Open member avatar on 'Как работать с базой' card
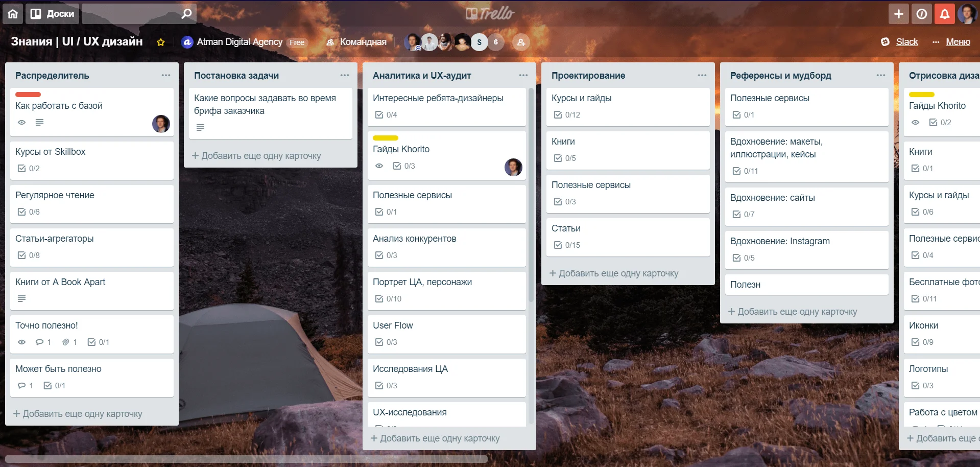Image resolution: width=980 pixels, height=467 pixels. 161,124
